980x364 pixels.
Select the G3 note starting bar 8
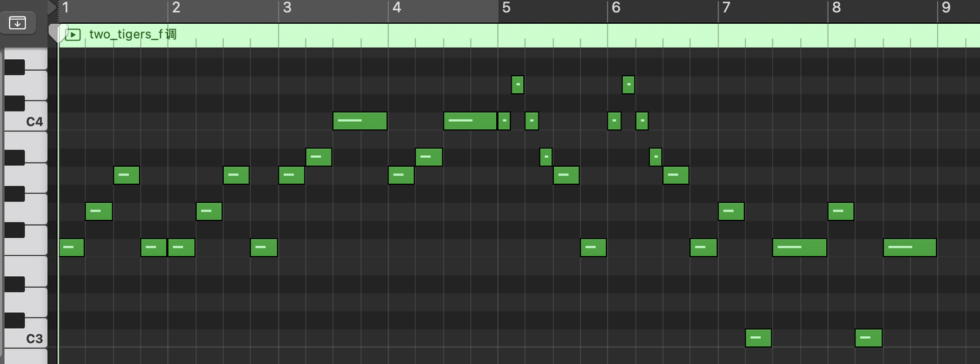pyautogui.click(x=841, y=212)
